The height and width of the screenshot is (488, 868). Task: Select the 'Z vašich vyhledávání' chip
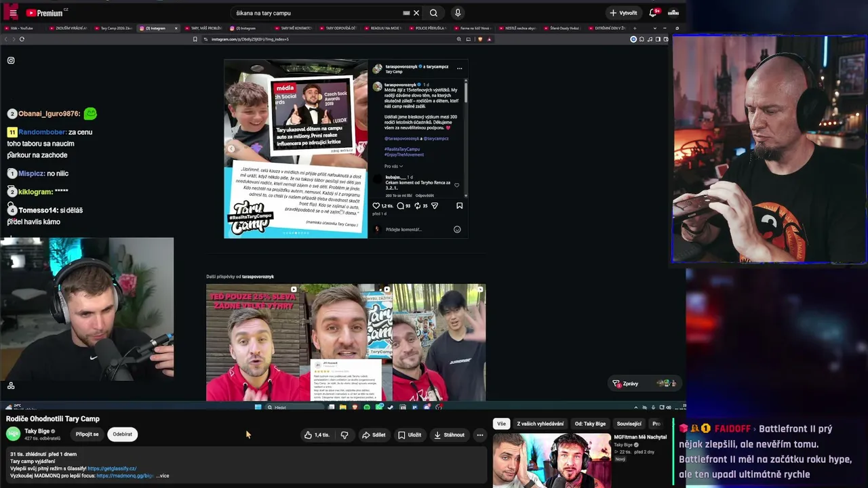[540, 424]
